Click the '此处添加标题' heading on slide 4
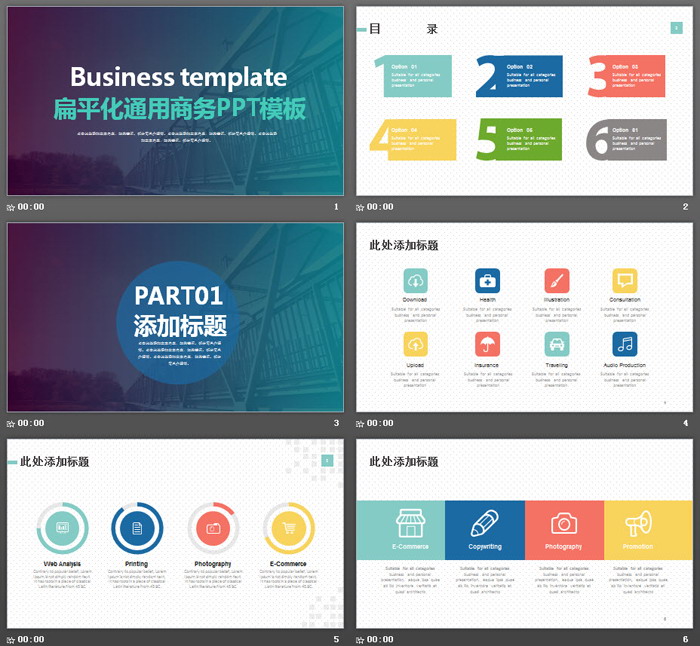The width and height of the screenshot is (700, 646). tap(404, 245)
